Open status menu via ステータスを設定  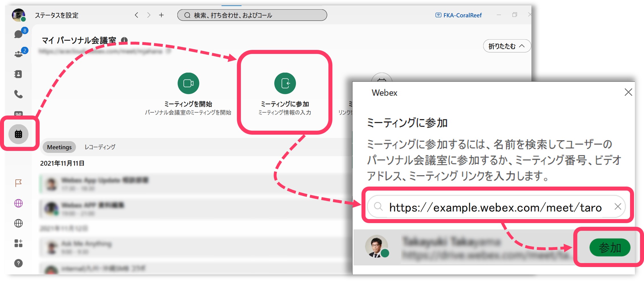56,15
